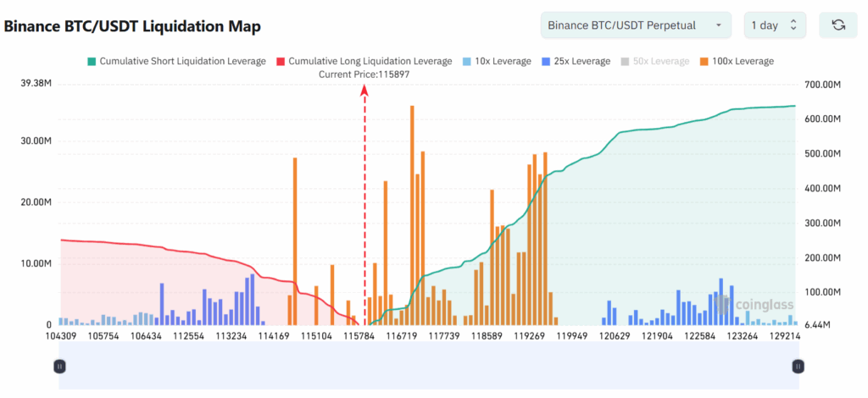Hide the 100x Leverage series
Screen dimensions: 868x398
(x=737, y=61)
